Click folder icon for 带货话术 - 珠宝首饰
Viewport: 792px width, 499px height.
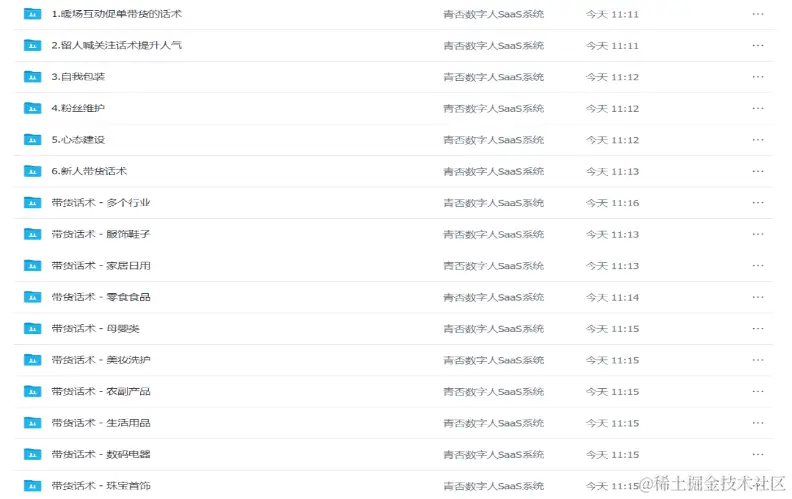tap(32, 486)
